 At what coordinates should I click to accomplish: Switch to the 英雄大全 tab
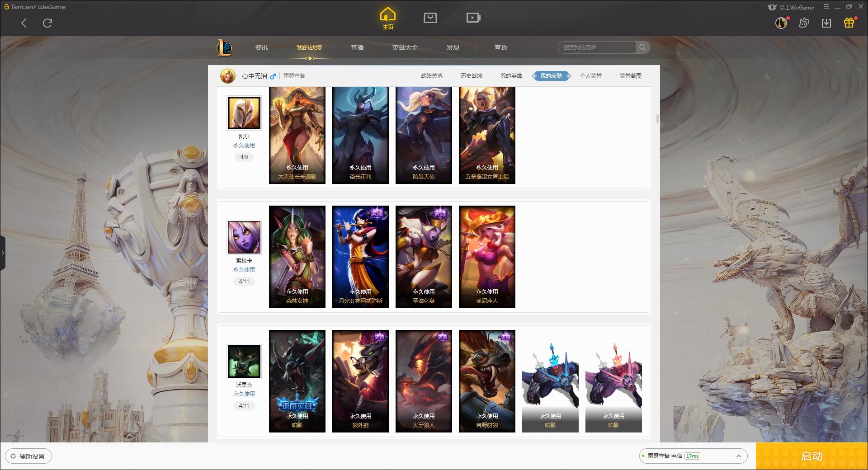[405, 47]
